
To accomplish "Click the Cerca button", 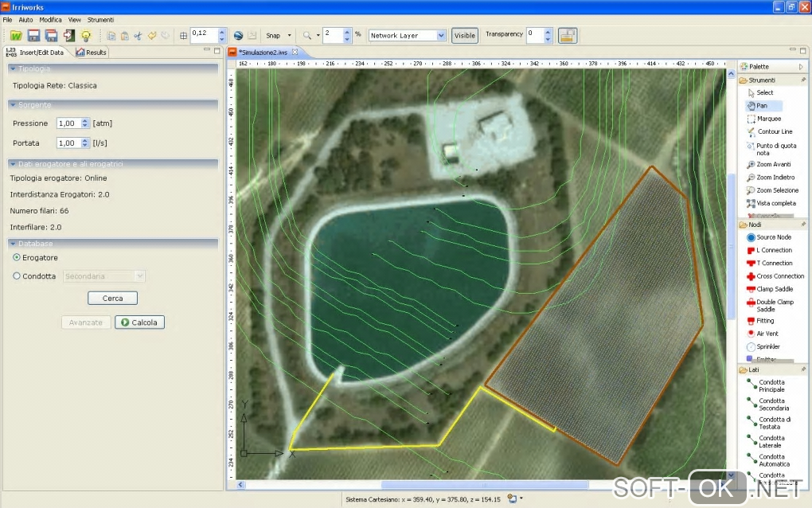I will (112, 299).
